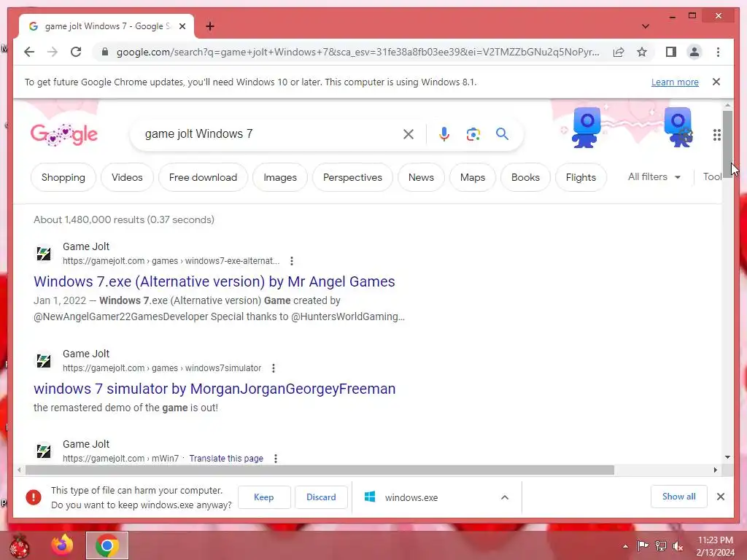Image resolution: width=747 pixels, height=560 pixels.
Task: Dismiss the Chrome update infobar
Action: (x=716, y=82)
